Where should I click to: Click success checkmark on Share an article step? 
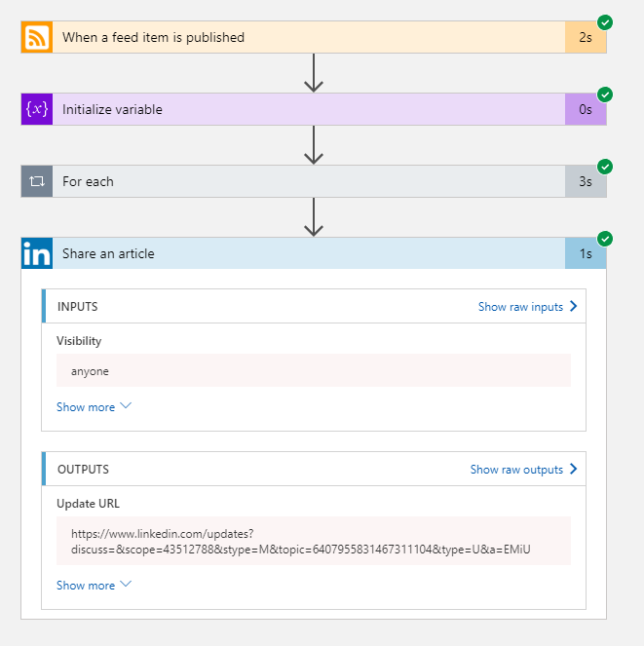(x=605, y=239)
